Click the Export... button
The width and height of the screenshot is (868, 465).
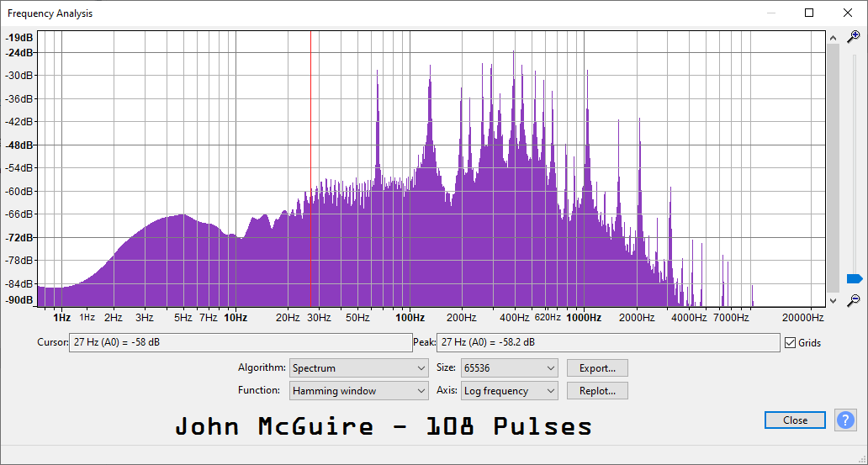597,368
